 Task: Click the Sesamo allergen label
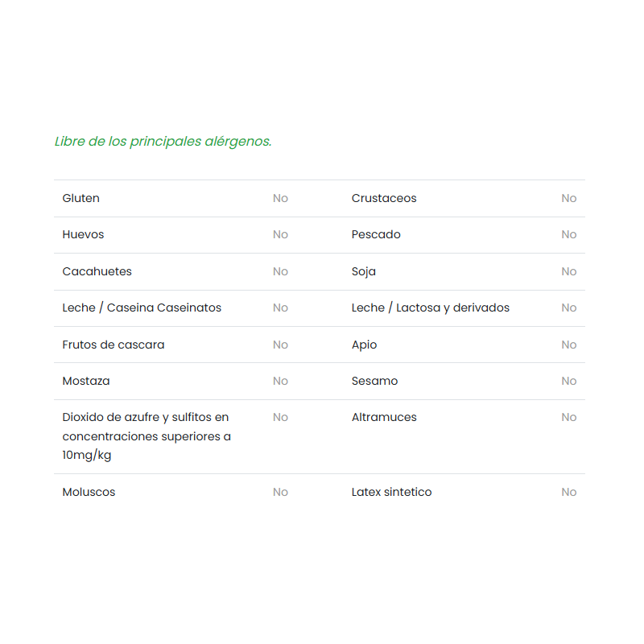[x=375, y=381]
